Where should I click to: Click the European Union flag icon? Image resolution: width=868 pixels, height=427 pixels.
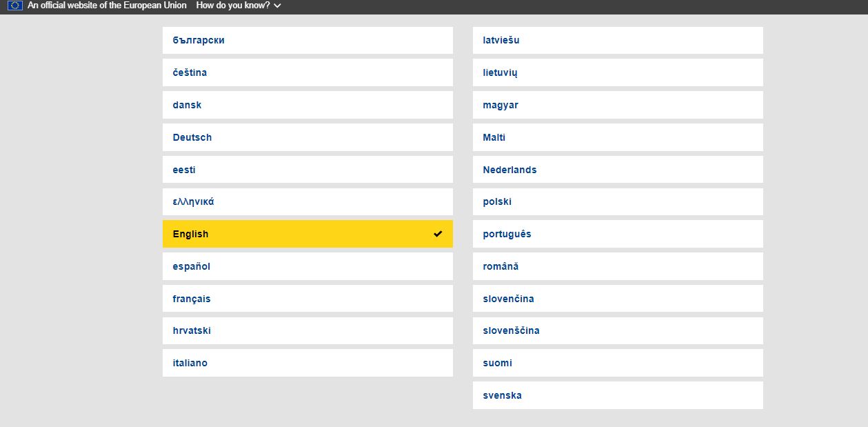point(15,6)
